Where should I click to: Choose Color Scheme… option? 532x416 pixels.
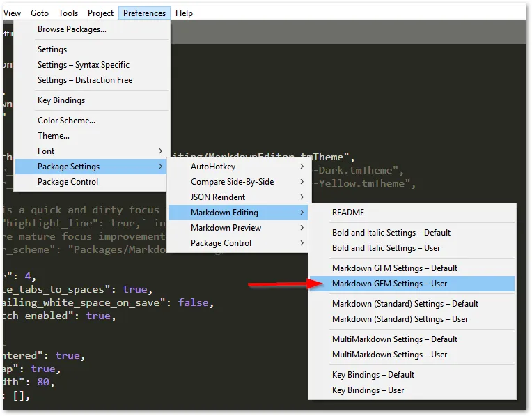pyautogui.click(x=92, y=121)
